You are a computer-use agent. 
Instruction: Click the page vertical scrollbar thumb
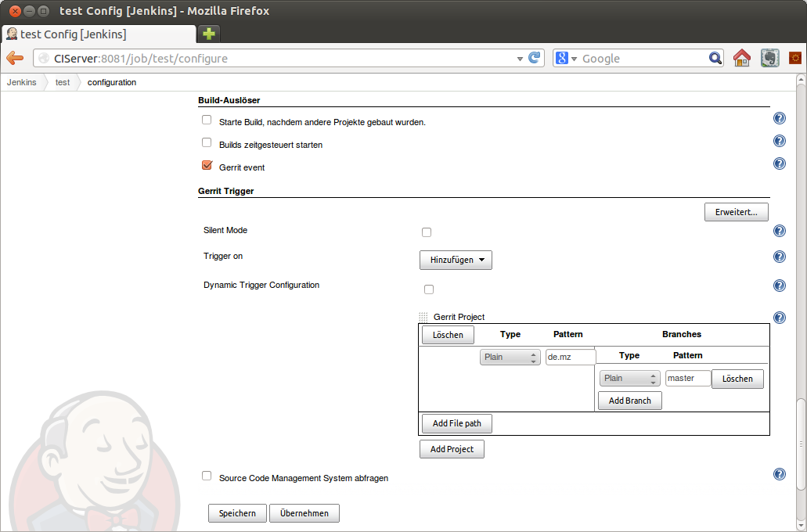coord(800,444)
